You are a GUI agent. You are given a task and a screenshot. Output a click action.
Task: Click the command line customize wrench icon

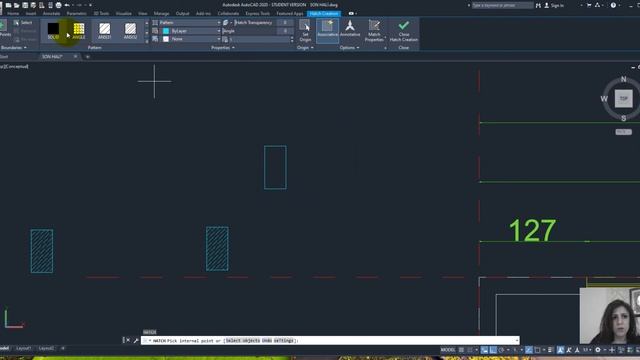coord(136,340)
